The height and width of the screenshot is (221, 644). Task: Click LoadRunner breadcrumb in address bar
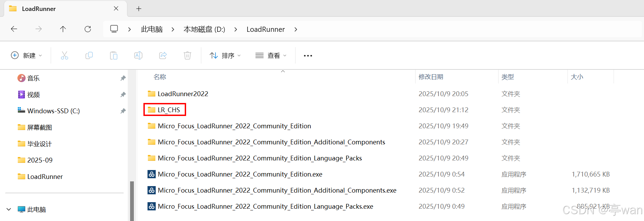point(266,29)
